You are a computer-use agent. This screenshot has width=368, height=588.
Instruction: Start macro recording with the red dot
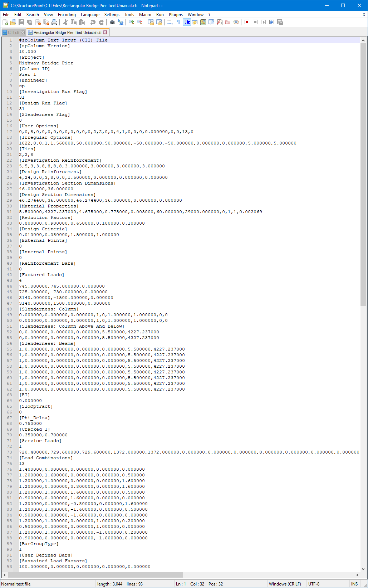pos(247,22)
